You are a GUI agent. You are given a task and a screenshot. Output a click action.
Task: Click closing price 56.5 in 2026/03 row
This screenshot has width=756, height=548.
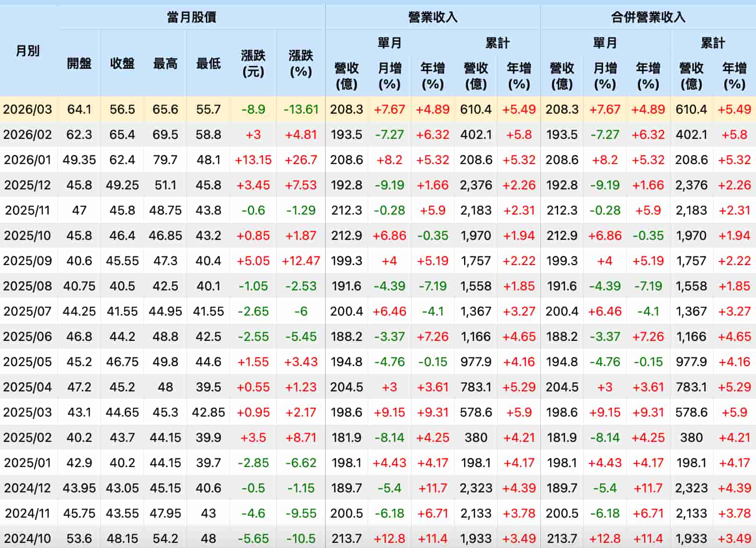click(122, 109)
